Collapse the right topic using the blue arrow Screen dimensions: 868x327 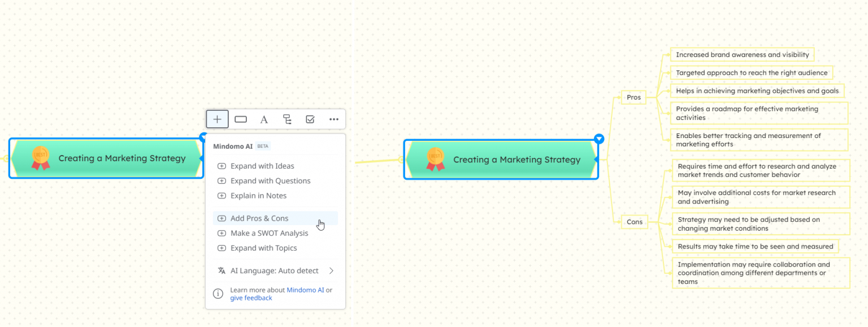tap(599, 139)
